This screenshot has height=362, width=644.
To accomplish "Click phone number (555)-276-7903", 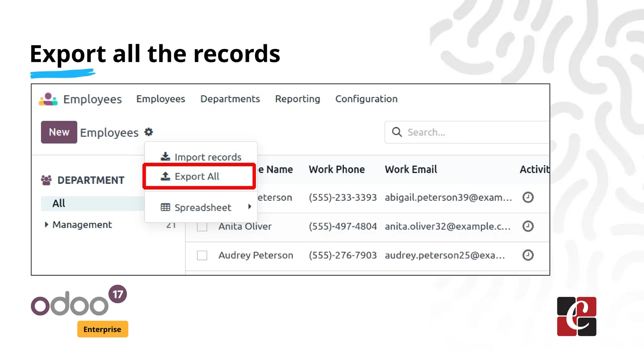I will click(x=343, y=255).
